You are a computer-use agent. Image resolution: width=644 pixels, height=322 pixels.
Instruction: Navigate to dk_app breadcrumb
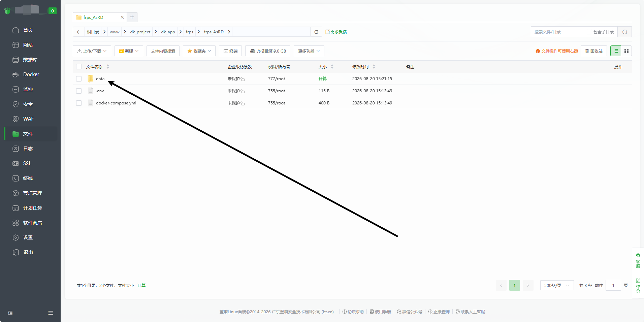(168, 32)
